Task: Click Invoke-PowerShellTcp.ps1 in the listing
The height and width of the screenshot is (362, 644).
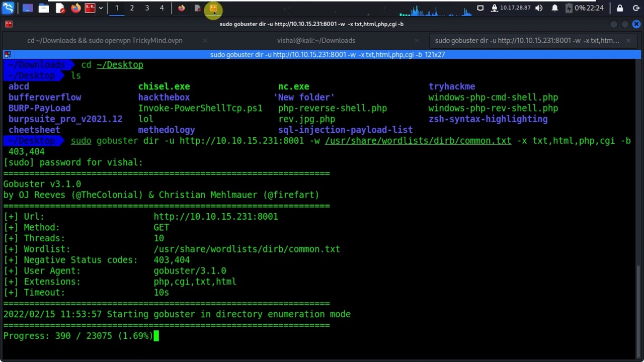Action: [200, 108]
